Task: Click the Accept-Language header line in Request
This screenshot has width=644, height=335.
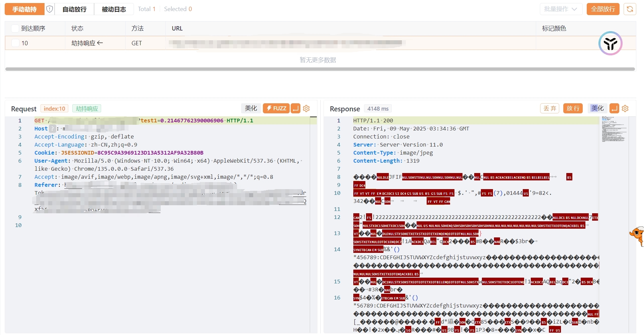Action: [x=86, y=145]
